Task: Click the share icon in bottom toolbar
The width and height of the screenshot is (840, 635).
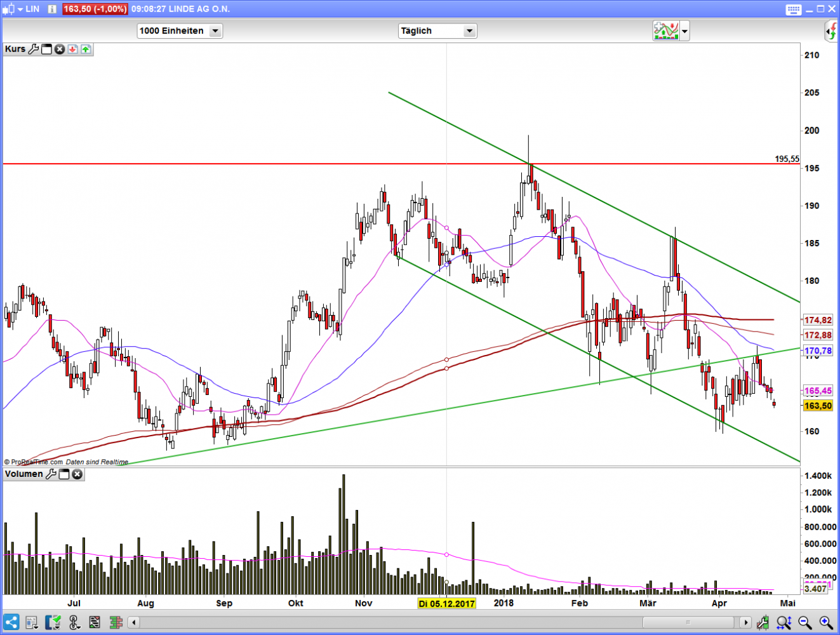Action: point(11,622)
